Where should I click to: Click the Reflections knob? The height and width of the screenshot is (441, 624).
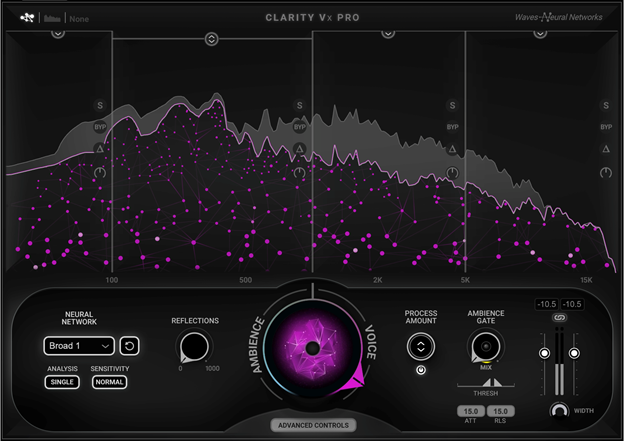(x=194, y=347)
